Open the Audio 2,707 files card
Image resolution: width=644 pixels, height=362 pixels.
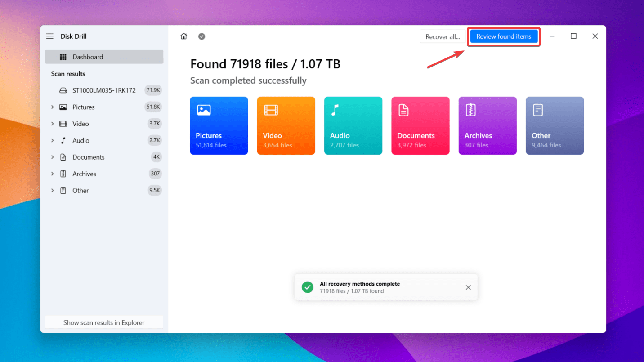coord(353,125)
